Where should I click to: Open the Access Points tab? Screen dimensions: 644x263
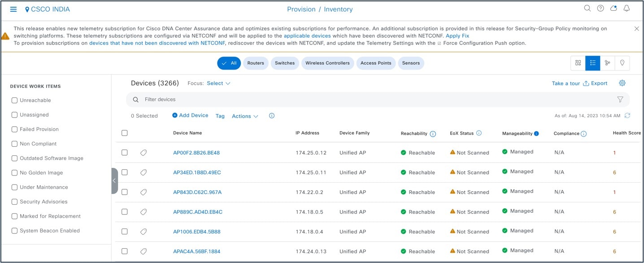tap(376, 63)
